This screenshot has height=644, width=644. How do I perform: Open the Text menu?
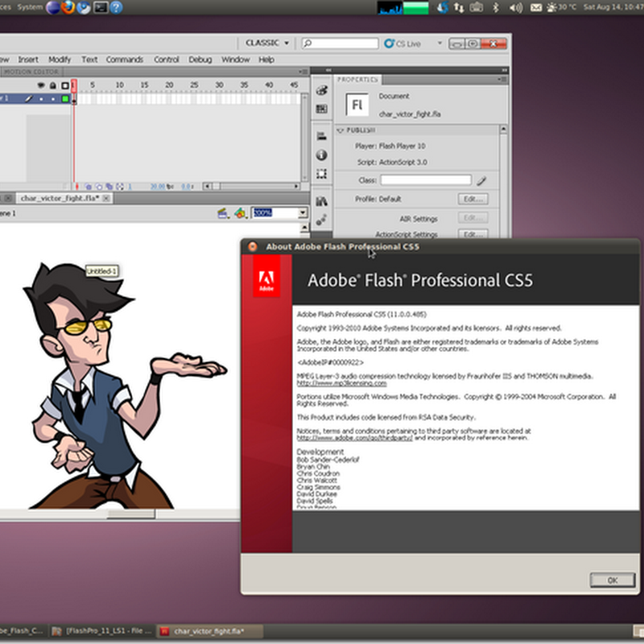pyautogui.click(x=89, y=60)
